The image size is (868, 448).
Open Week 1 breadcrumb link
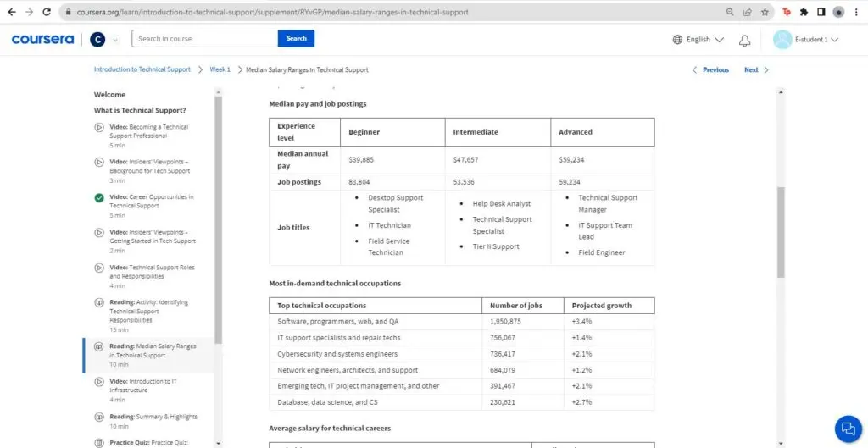220,69
